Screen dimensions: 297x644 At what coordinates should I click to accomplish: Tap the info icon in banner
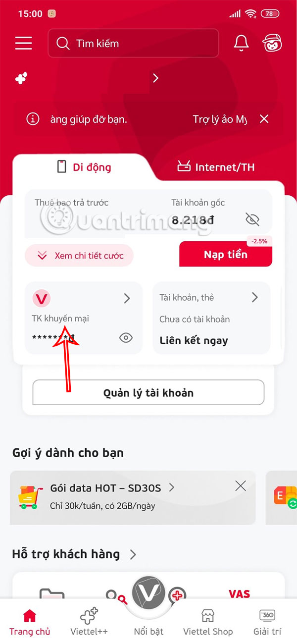tap(33, 119)
